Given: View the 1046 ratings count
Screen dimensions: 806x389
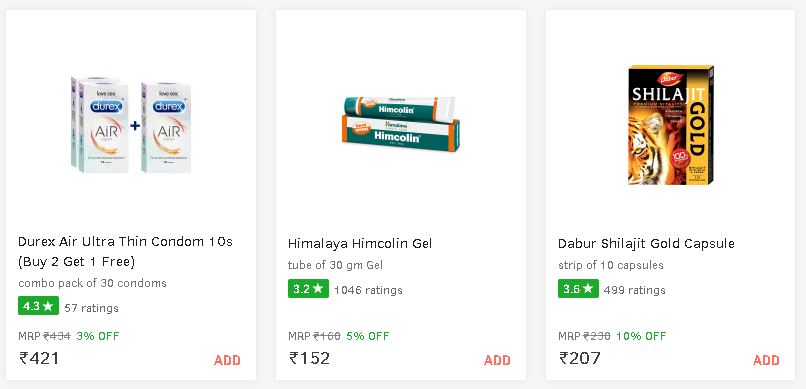Looking at the screenshot, I should [369, 290].
